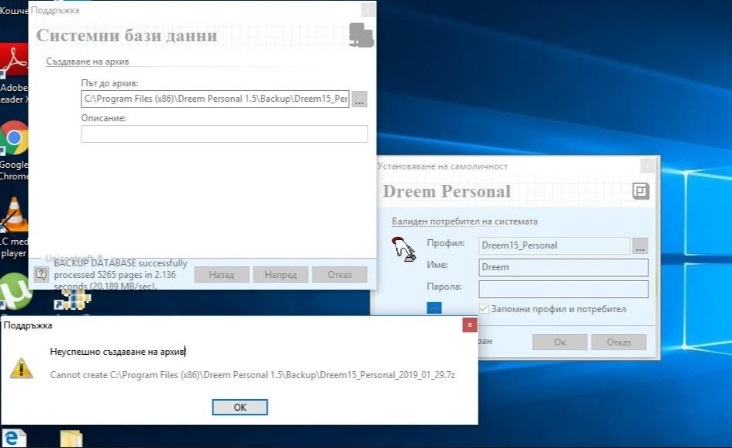The width and height of the screenshot is (732, 448).
Task: Toggle Запомни профил и потребител checkbox
Action: point(484,308)
